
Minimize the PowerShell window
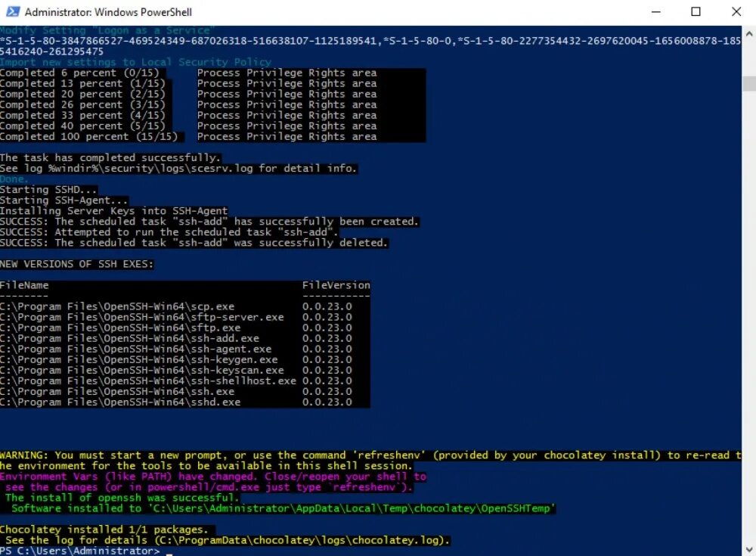pos(655,11)
